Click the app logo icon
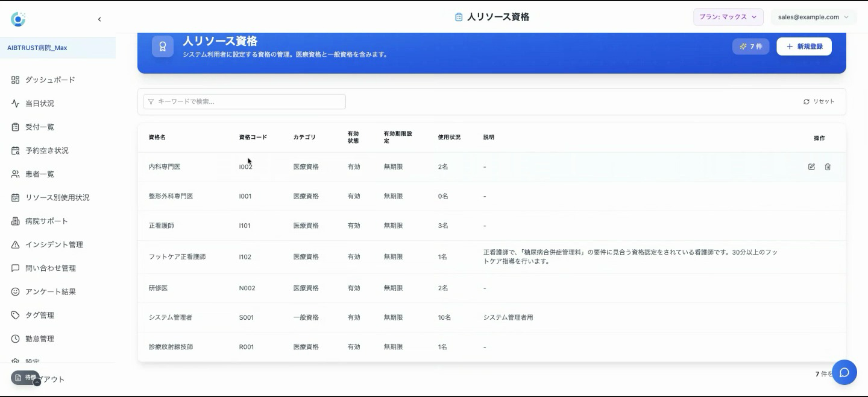The height and width of the screenshot is (397, 868). tap(18, 19)
